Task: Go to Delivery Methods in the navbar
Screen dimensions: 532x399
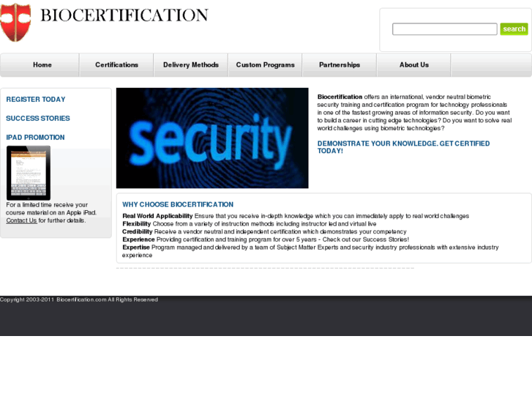Action: (191, 65)
